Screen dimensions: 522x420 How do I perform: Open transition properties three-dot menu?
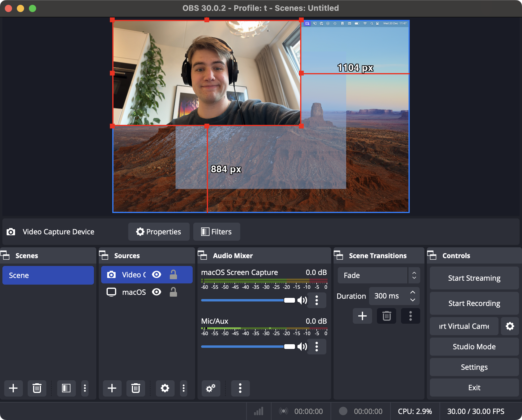coord(411,316)
